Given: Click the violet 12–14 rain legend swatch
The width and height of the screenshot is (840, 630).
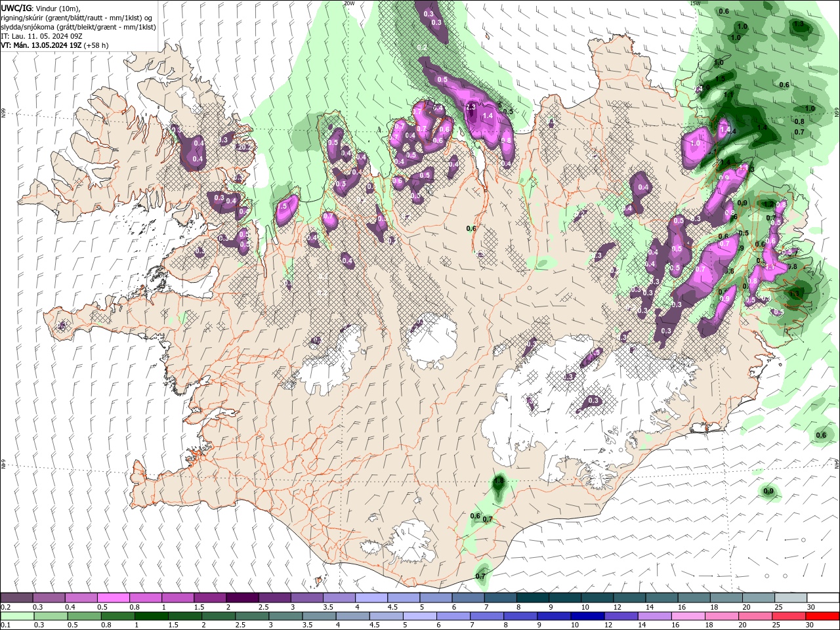Looking at the screenshot, I should [x=621, y=616].
